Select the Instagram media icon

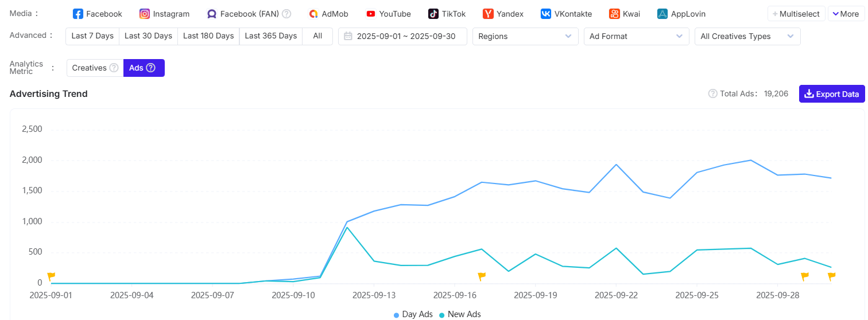click(x=145, y=14)
